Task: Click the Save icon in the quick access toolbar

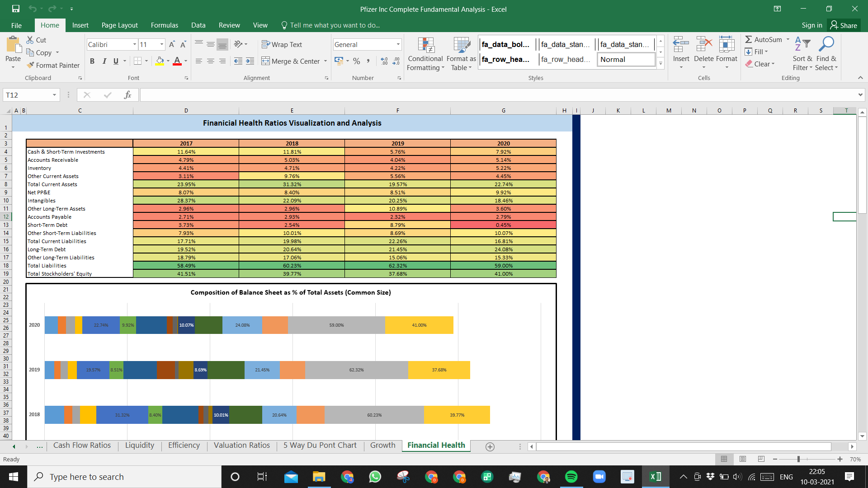Action: (x=16, y=9)
